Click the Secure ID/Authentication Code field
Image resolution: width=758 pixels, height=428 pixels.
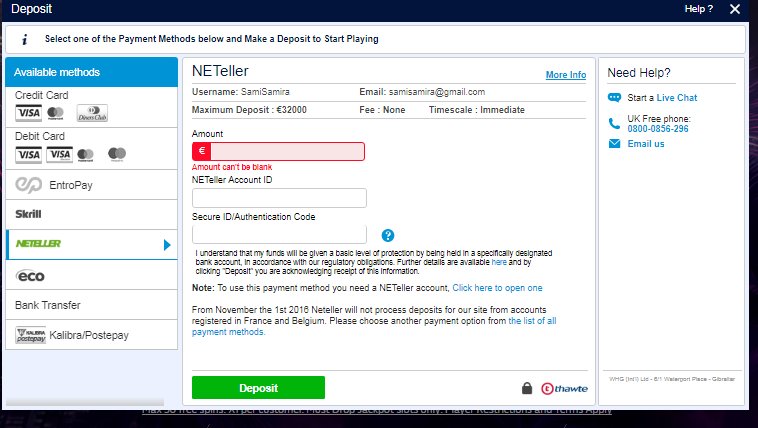click(x=279, y=235)
